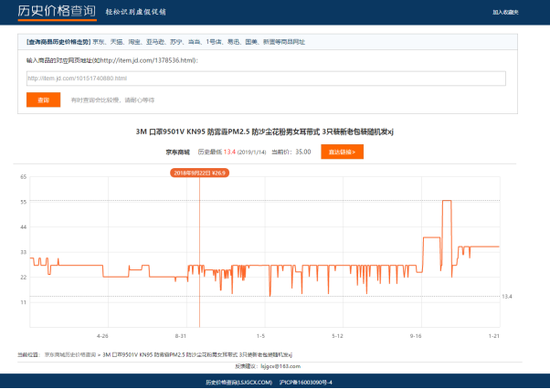Click the 加入收藏夹 link in the header

[x=505, y=12]
